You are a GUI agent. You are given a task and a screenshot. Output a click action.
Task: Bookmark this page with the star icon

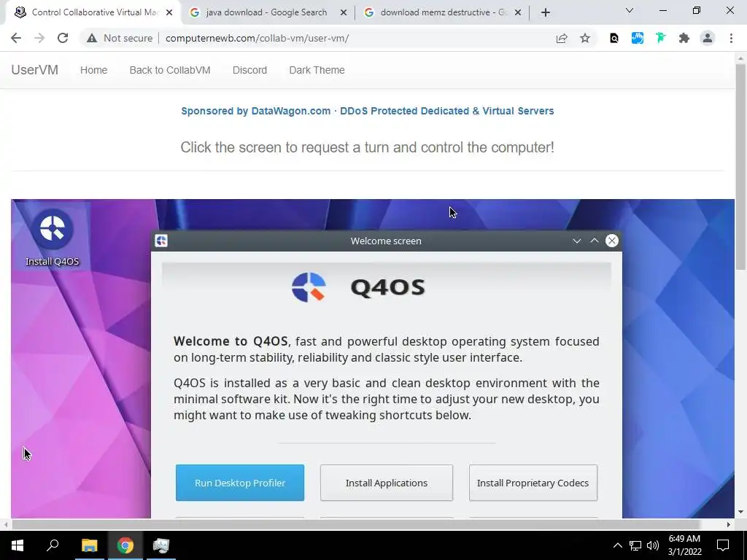click(x=585, y=38)
